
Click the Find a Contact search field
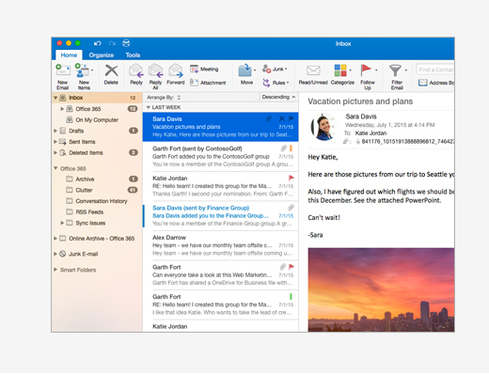tap(435, 69)
